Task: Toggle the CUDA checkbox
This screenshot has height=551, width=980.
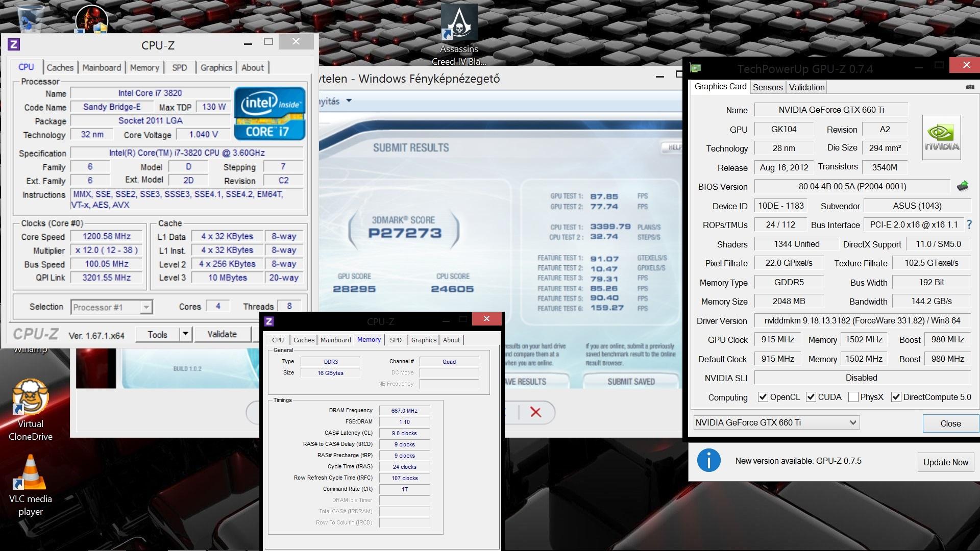Action: click(811, 397)
